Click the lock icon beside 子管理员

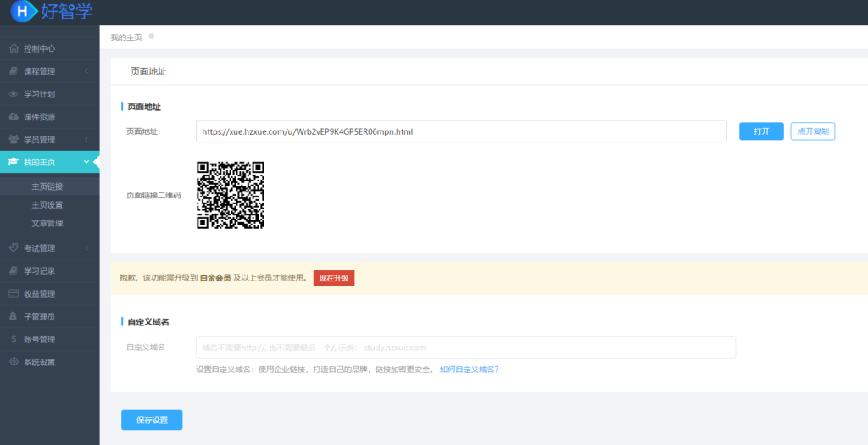[x=14, y=316]
